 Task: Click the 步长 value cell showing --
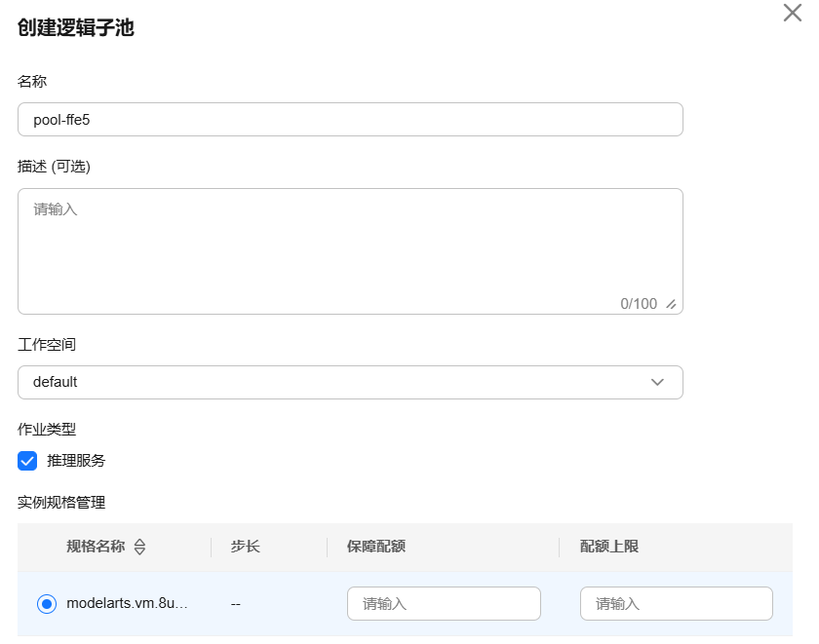coord(236,604)
